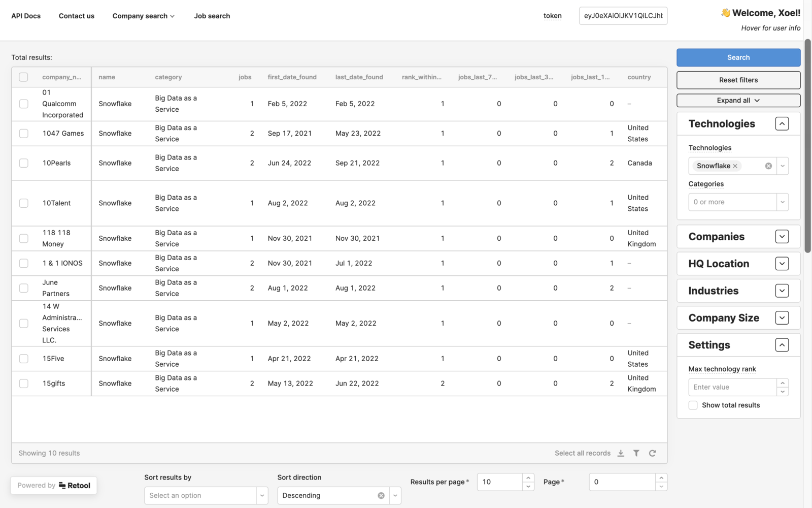The height and width of the screenshot is (508, 812).
Task: Click the token input field
Action: pos(623,16)
